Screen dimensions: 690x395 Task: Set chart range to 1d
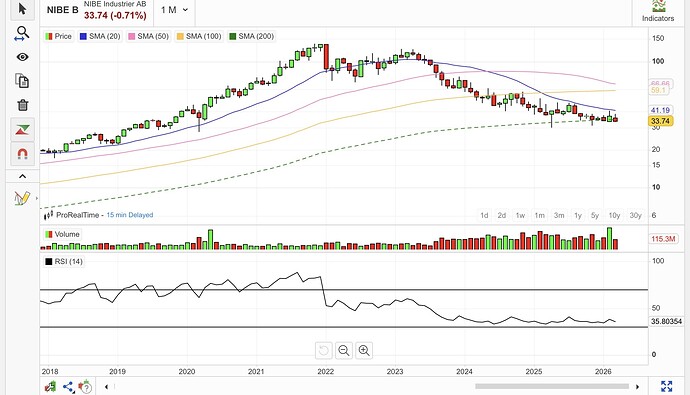pos(484,215)
